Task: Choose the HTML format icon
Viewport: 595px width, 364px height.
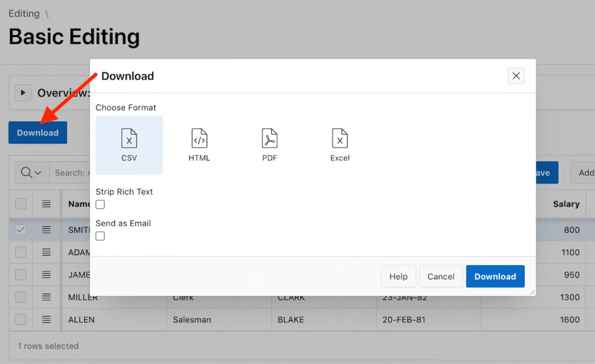Action: tap(199, 145)
